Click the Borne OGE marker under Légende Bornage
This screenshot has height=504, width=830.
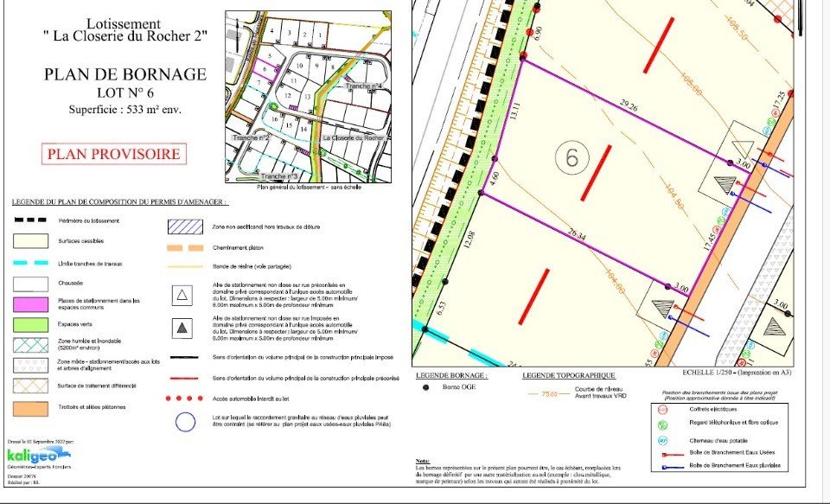(426, 388)
